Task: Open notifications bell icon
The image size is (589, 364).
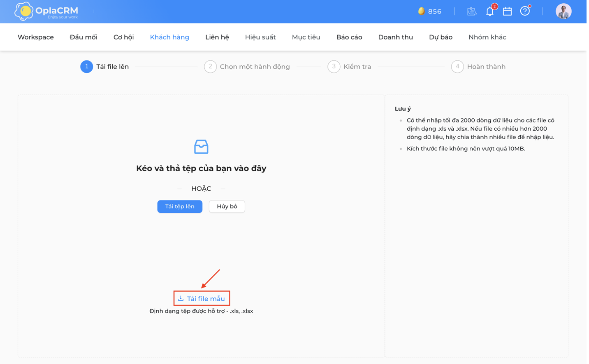Action: pyautogui.click(x=490, y=11)
